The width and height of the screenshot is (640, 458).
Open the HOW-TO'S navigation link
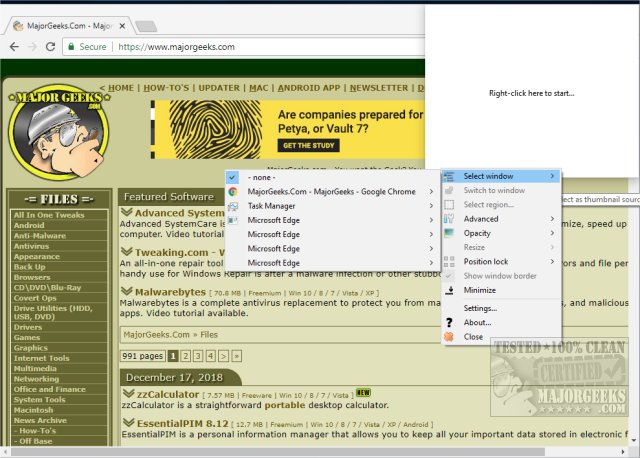coord(166,88)
